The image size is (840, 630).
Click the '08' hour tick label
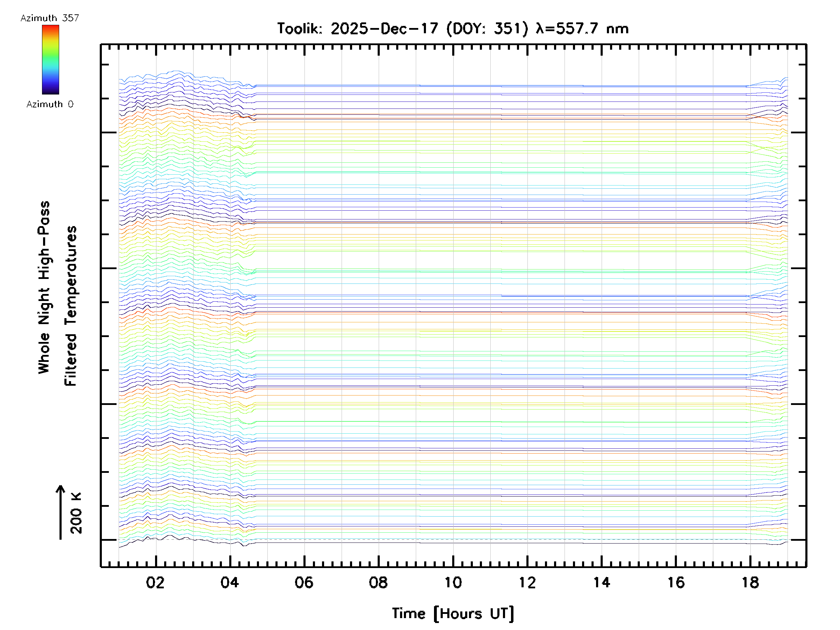point(378,582)
